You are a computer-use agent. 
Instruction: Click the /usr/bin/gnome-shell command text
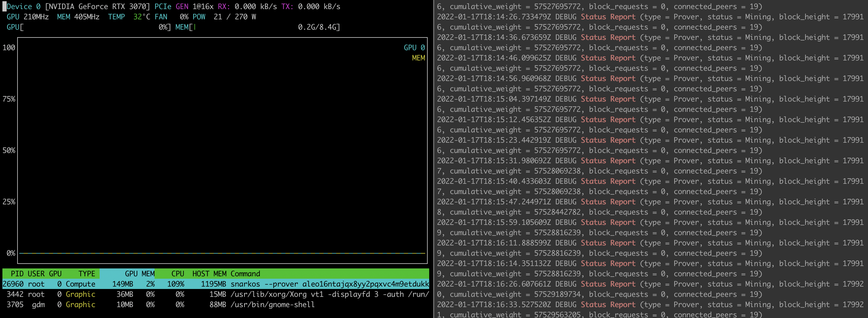click(273, 304)
